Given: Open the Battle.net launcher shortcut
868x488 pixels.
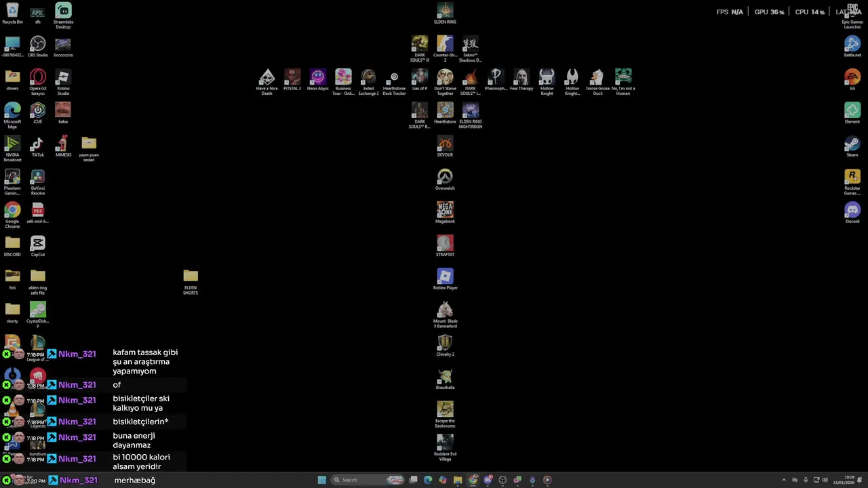Looking at the screenshot, I should click(x=852, y=47).
